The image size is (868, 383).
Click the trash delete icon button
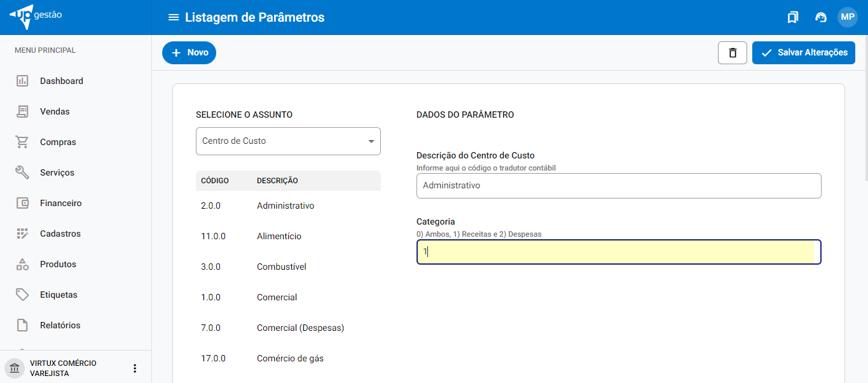click(732, 53)
